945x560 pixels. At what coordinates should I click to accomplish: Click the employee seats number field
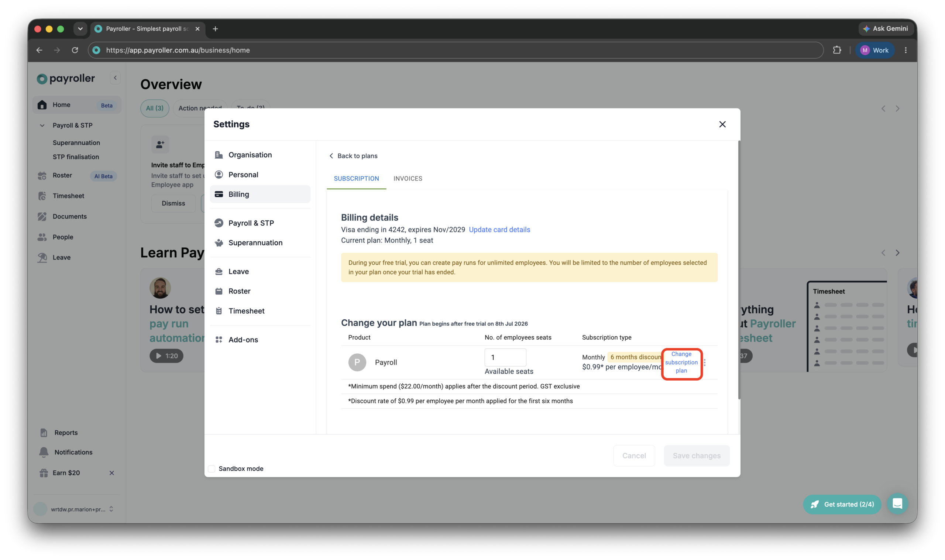[x=505, y=357]
